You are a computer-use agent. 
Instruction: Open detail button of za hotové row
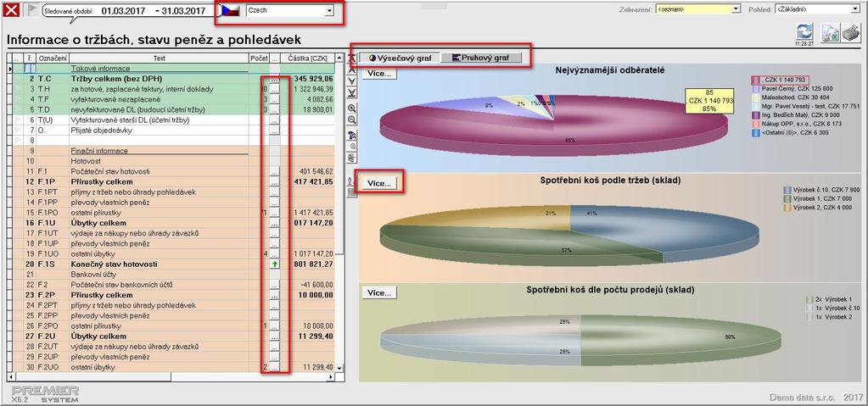275,89
